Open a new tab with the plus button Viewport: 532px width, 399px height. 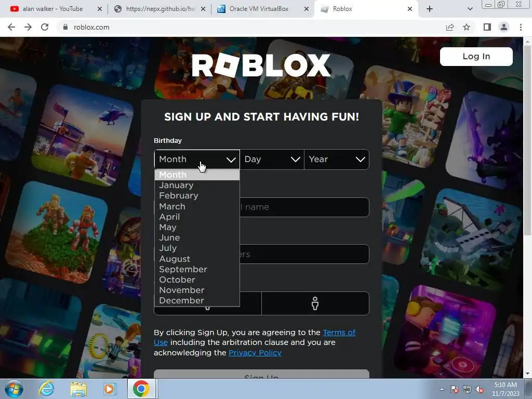pos(430,9)
